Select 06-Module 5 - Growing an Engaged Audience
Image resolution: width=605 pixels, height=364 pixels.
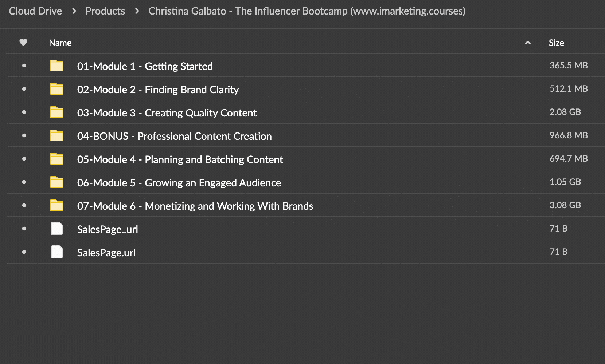[x=179, y=183]
